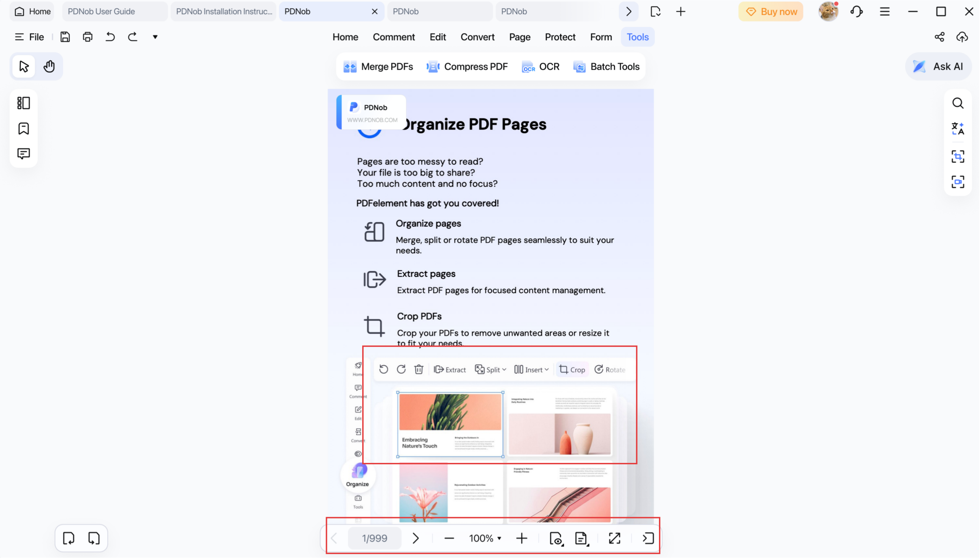Viewport: 980px width, 558px height.
Task: Open the bookmarks panel
Action: [x=23, y=128]
